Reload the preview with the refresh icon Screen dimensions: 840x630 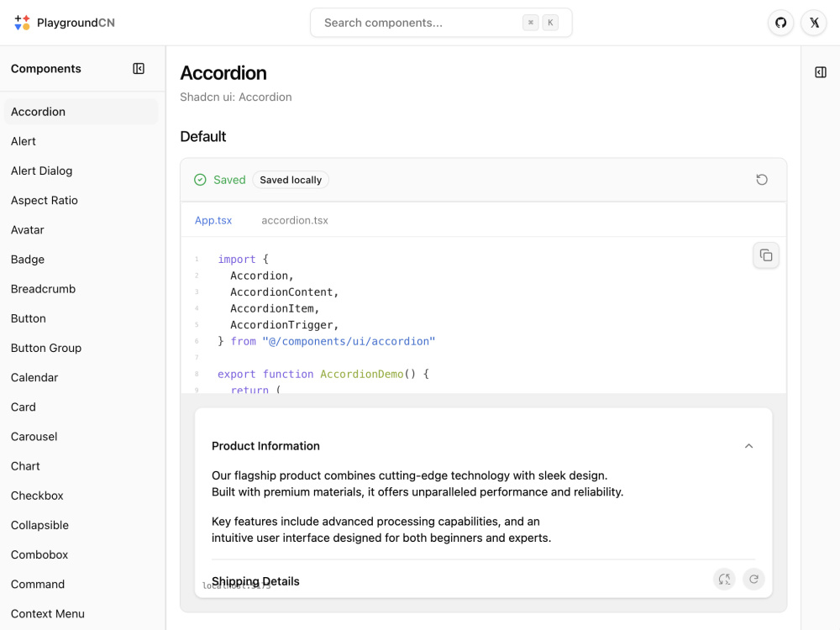point(753,579)
